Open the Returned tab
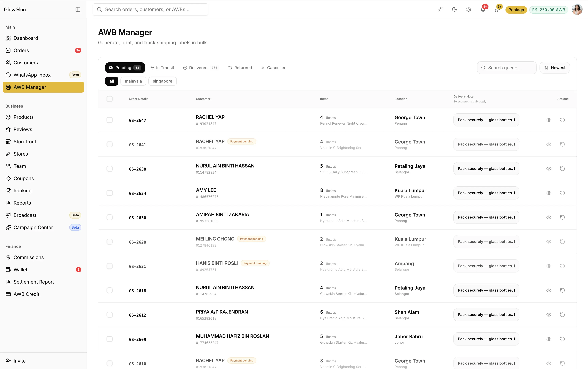 tap(240, 68)
